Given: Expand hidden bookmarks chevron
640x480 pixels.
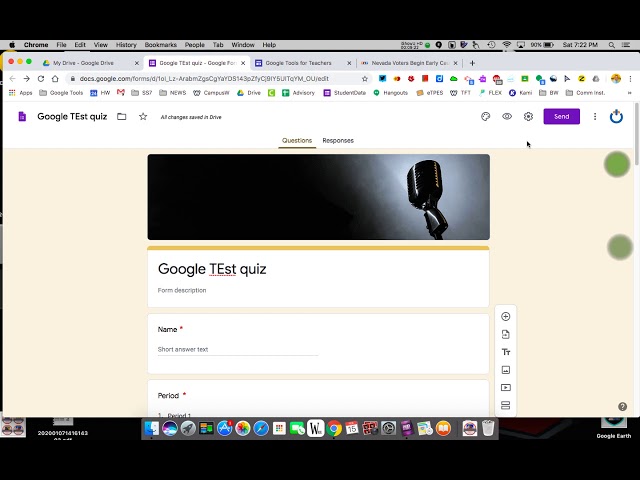Looking at the screenshot, I should [x=629, y=93].
